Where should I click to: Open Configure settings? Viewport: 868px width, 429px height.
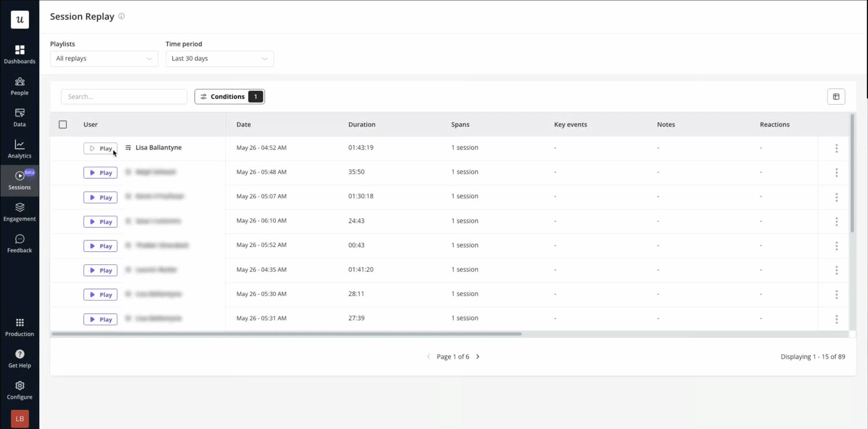(x=20, y=390)
